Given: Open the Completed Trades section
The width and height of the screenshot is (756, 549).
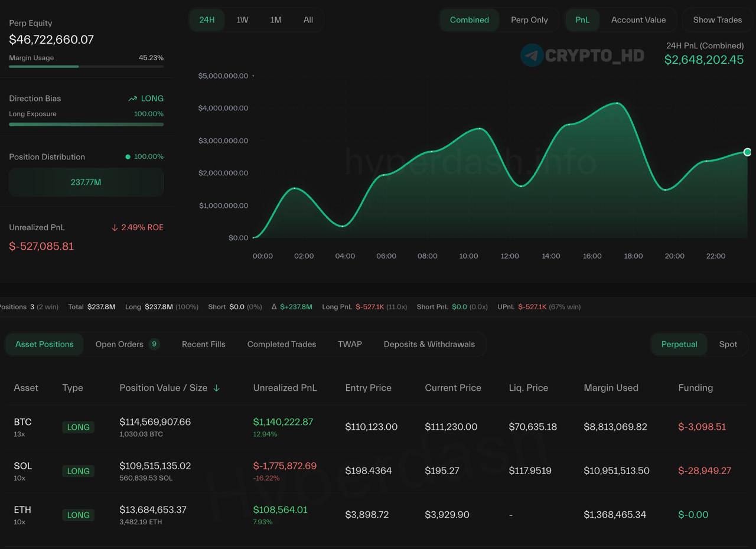Looking at the screenshot, I should [281, 344].
